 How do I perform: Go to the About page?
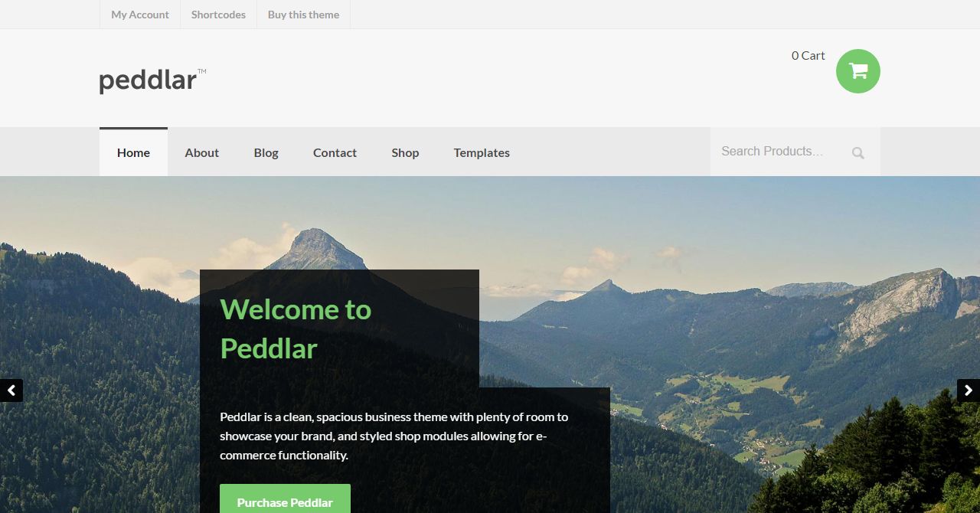click(x=202, y=152)
